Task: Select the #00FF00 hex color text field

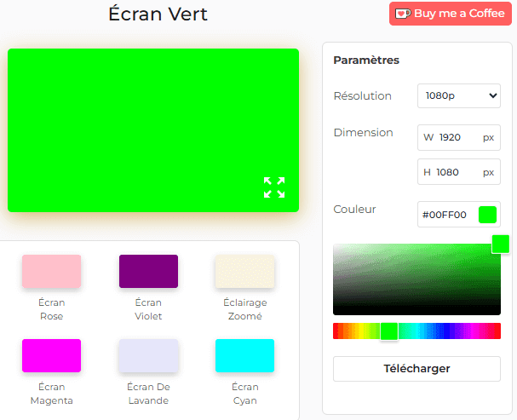Action: [445, 215]
